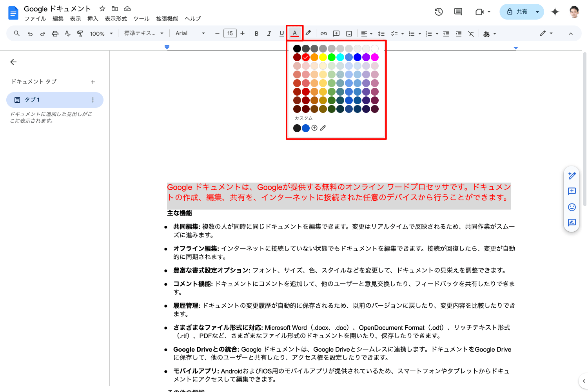Click the font size field showing 15
The image size is (588, 392).
click(x=230, y=34)
